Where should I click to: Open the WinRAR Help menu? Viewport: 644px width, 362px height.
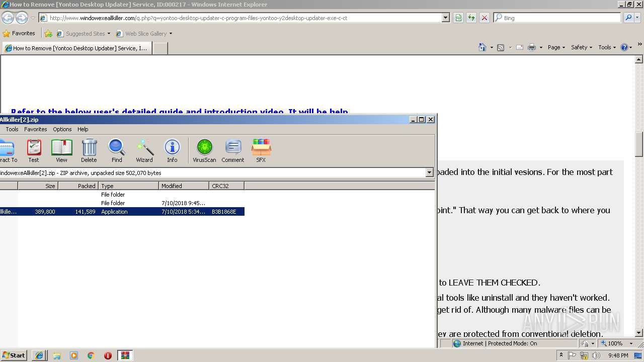point(83,129)
